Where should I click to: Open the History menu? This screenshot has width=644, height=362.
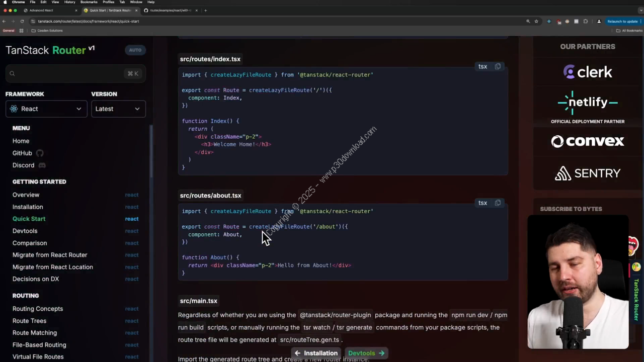(x=69, y=2)
